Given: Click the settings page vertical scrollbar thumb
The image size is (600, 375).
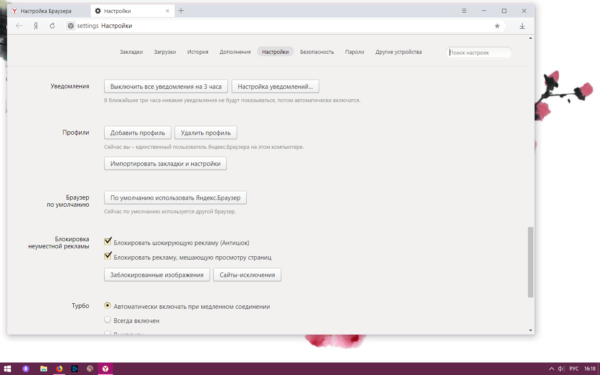Looking at the screenshot, I should point(530,262).
